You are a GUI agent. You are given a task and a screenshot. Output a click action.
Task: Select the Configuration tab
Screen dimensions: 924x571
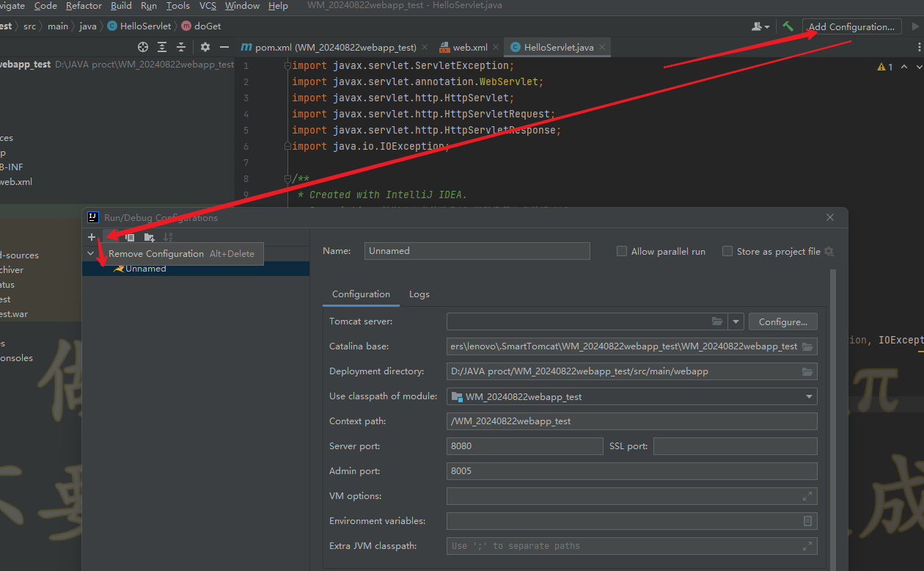[361, 294]
